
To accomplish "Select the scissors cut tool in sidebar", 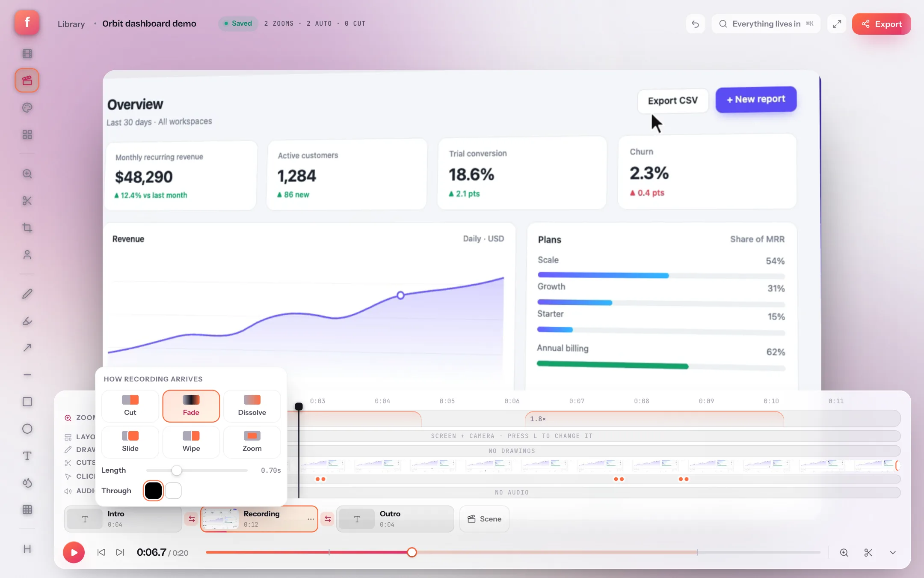I will point(27,201).
